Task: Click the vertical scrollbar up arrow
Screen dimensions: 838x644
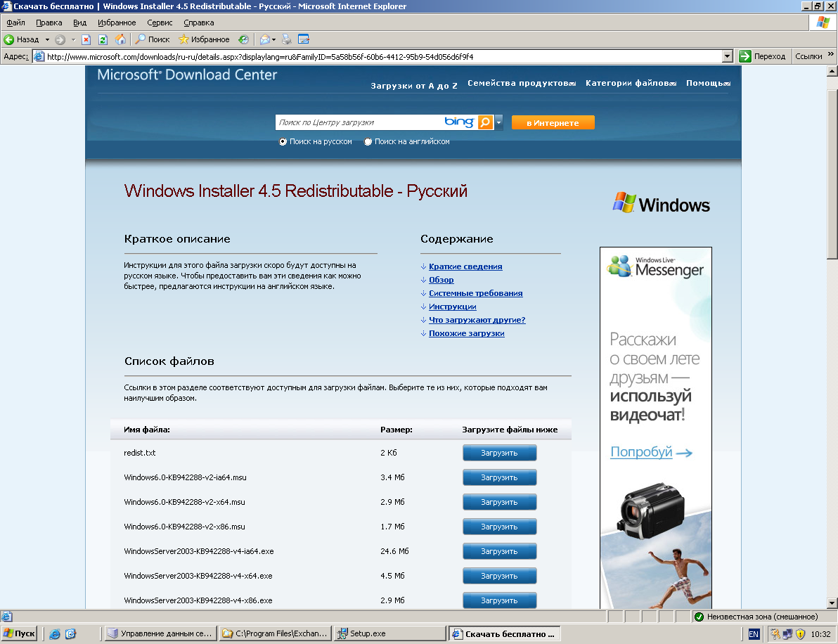Action: pos(832,71)
